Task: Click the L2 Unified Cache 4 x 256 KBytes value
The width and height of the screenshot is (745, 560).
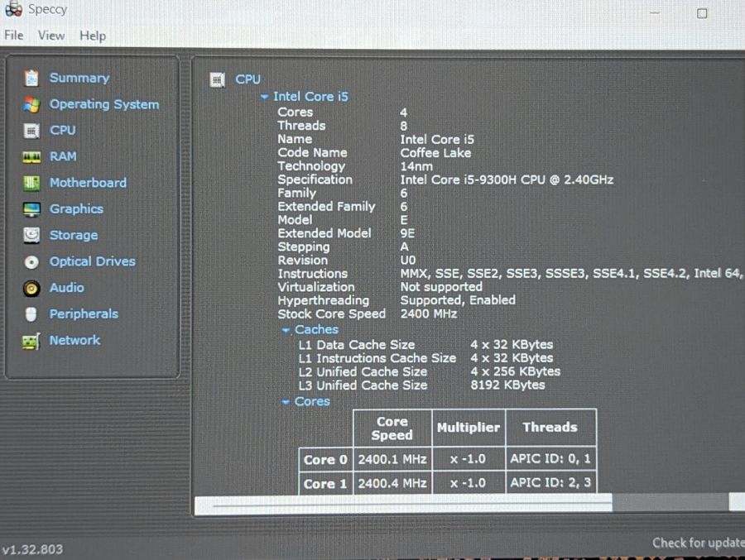Action: pos(515,371)
